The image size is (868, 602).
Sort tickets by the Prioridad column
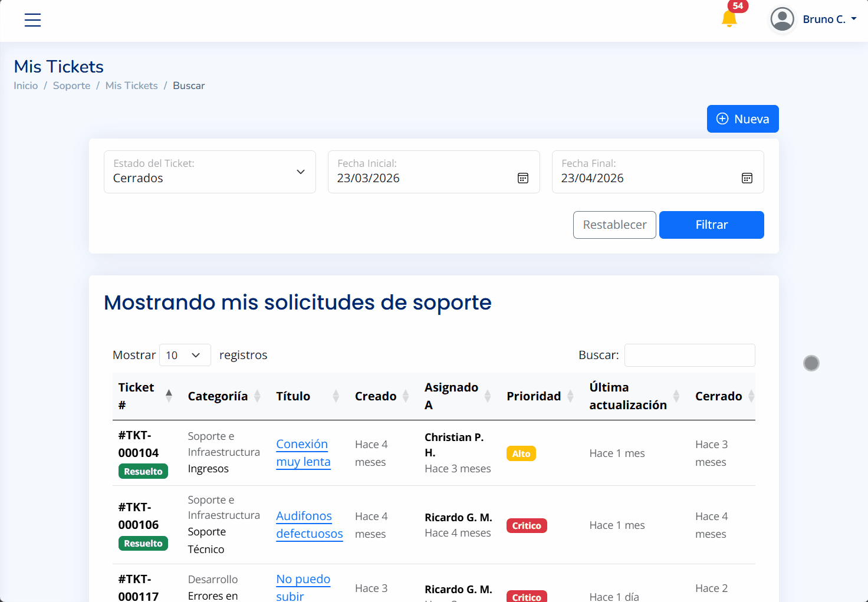point(570,396)
